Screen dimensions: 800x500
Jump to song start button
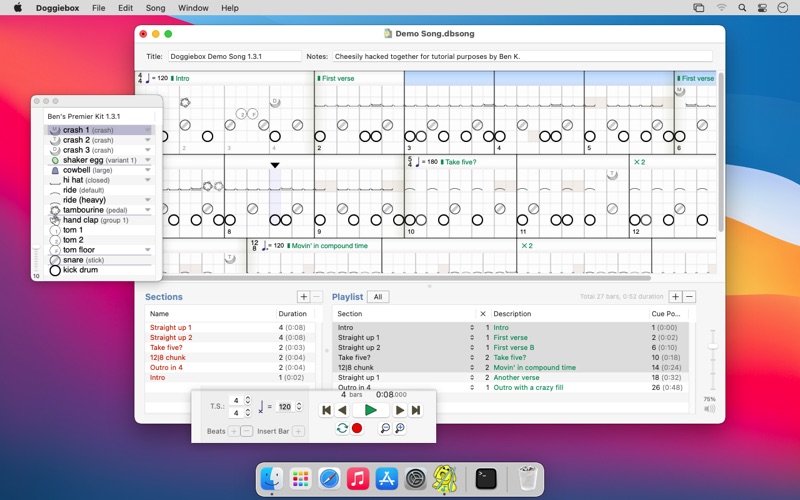coord(327,410)
